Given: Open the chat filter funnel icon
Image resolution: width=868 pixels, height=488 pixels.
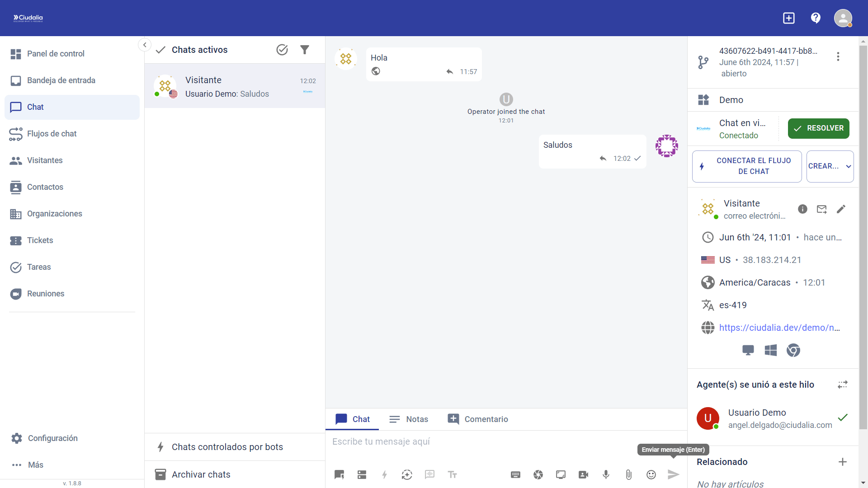Looking at the screenshot, I should pos(305,50).
